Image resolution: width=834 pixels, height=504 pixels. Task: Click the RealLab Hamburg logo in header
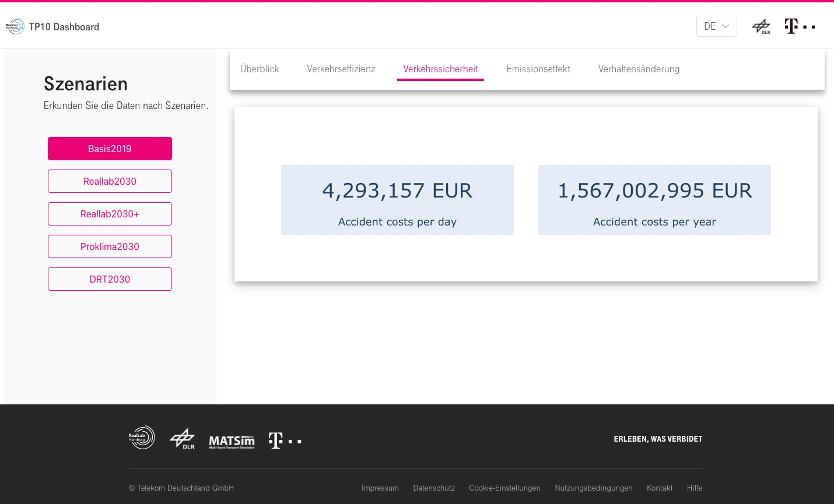point(15,26)
